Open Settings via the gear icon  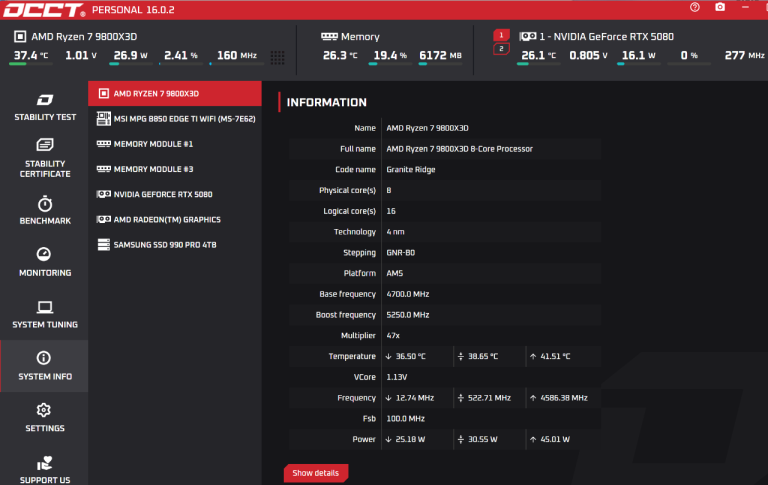tap(44, 418)
